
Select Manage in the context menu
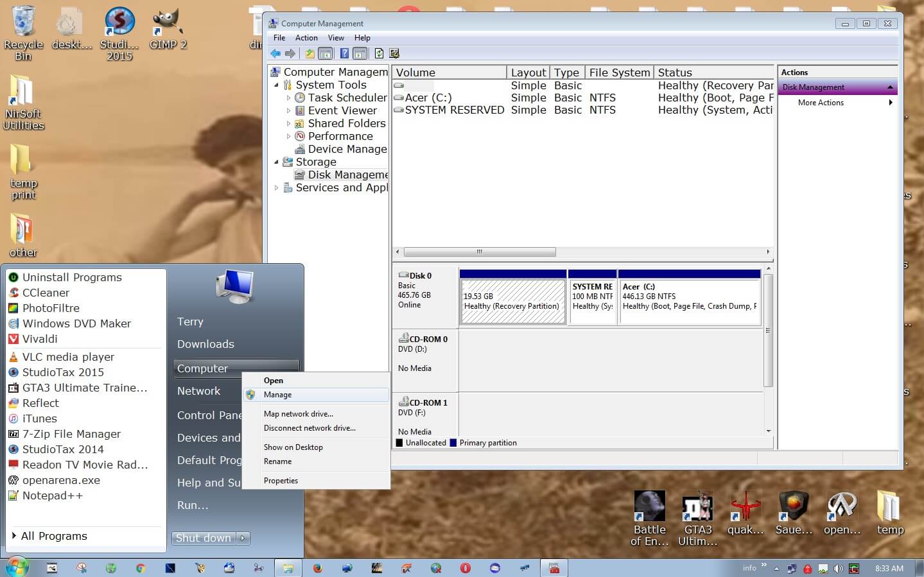[x=317, y=395]
